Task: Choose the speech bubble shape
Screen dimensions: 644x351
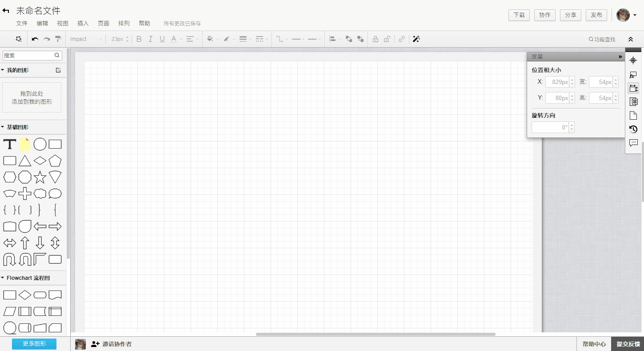Action: click(x=55, y=194)
